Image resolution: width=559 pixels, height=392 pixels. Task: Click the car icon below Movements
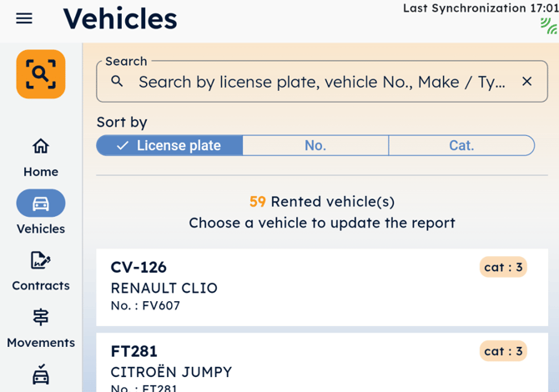tap(40, 375)
